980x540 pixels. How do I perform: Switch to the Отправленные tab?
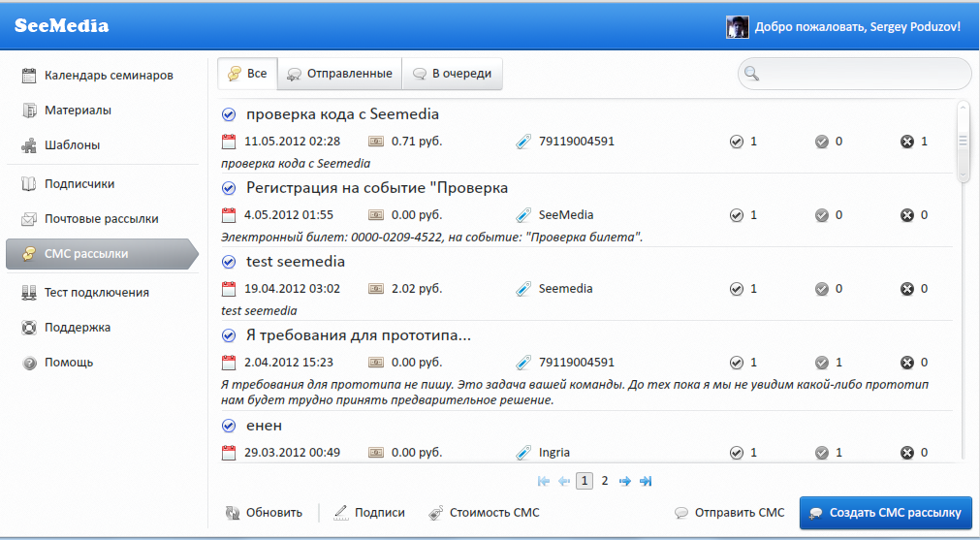coord(340,74)
